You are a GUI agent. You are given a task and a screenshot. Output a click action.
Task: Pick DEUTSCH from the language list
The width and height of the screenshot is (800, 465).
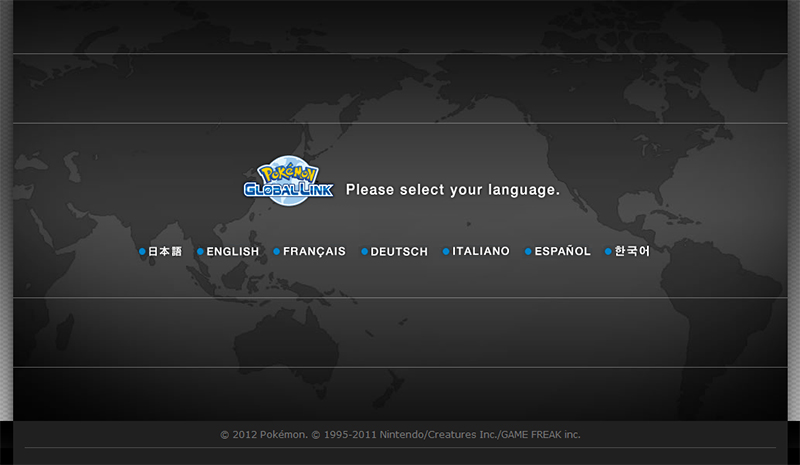(x=394, y=251)
